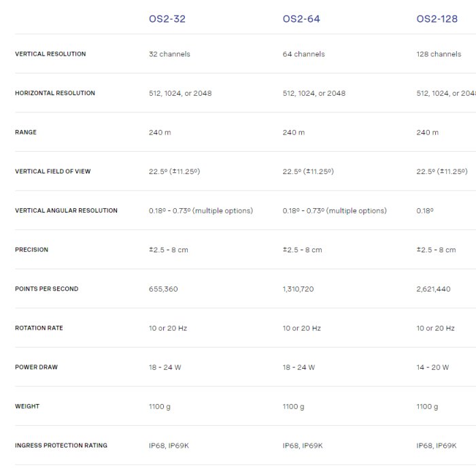The image size is (476, 472).
Task: Click the 655,360 points per second value
Action: click(163, 289)
